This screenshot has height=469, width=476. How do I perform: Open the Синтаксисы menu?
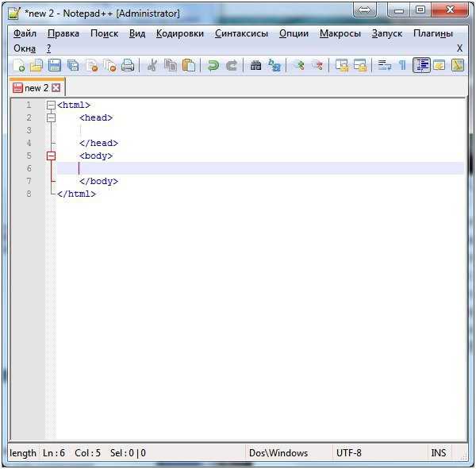tap(242, 33)
